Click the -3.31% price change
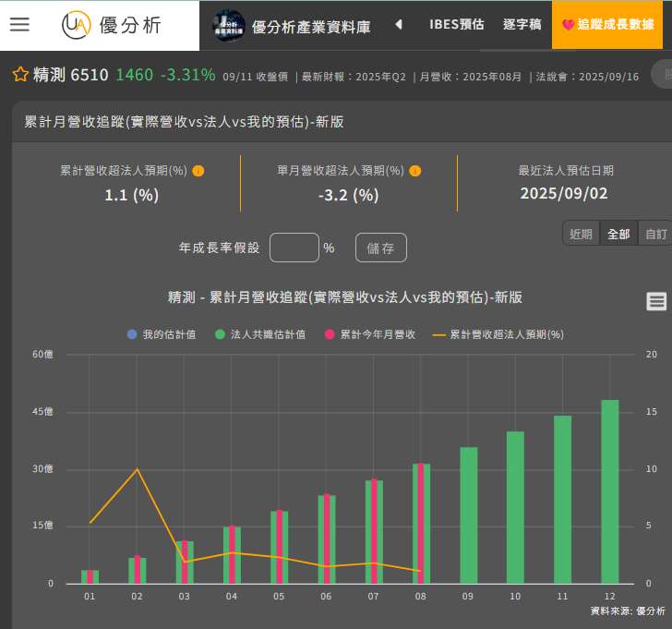 188,75
